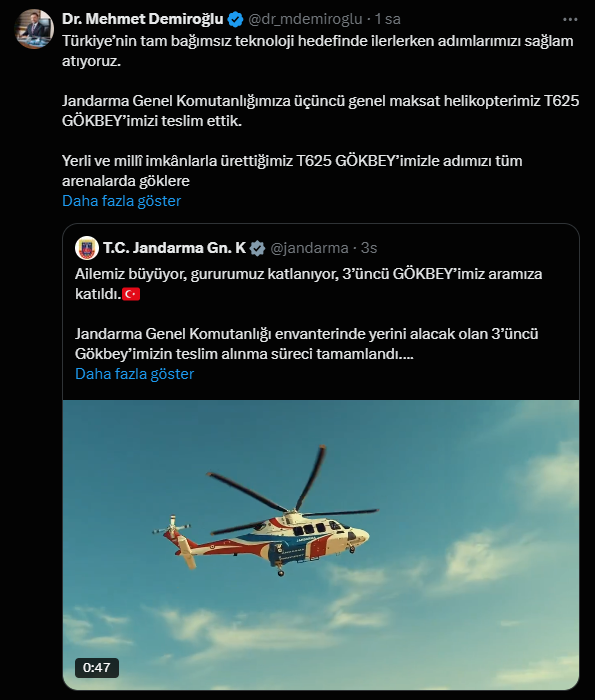595x700 pixels.
Task: Click main tweet text about T625 GÖKBEY delivery
Action: [x=320, y=111]
